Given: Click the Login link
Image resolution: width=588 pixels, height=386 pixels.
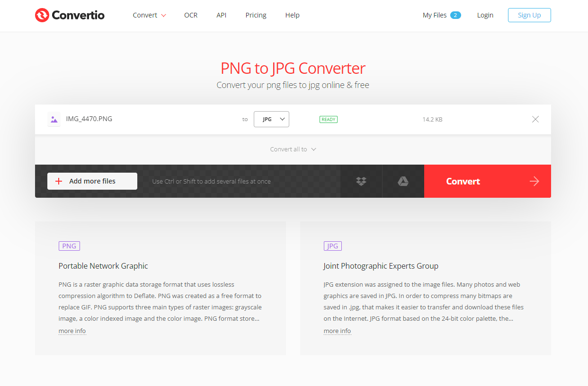Looking at the screenshot, I should (x=485, y=15).
